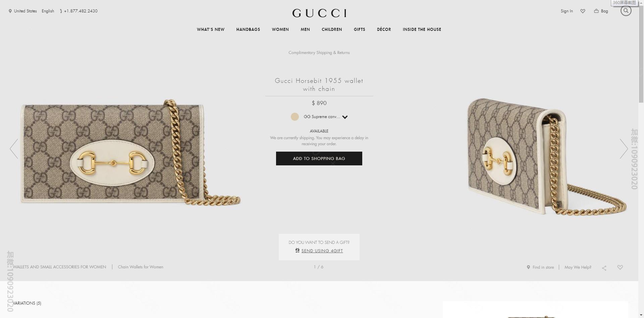Open the search magnifier icon
The image size is (644, 318).
626,11
